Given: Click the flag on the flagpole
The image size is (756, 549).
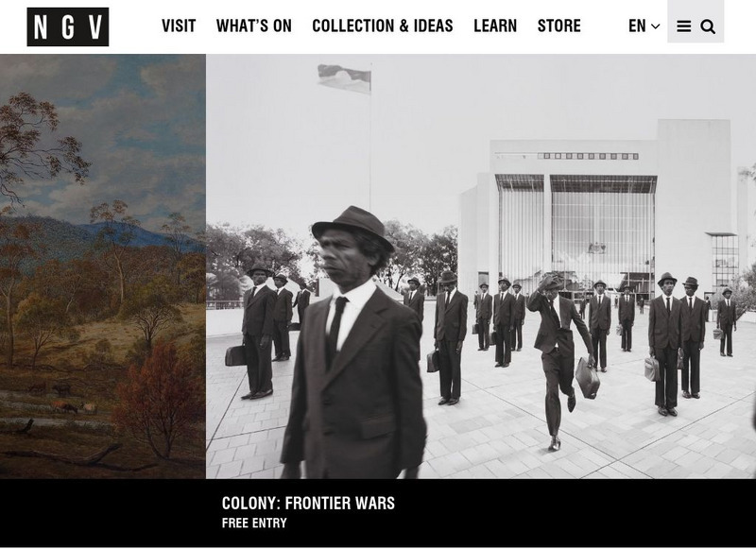Looking at the screenshot, I should click(x=344, y=78).
